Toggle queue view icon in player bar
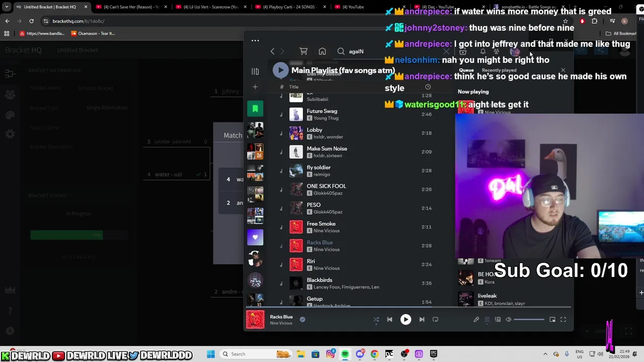 (487, 319)
